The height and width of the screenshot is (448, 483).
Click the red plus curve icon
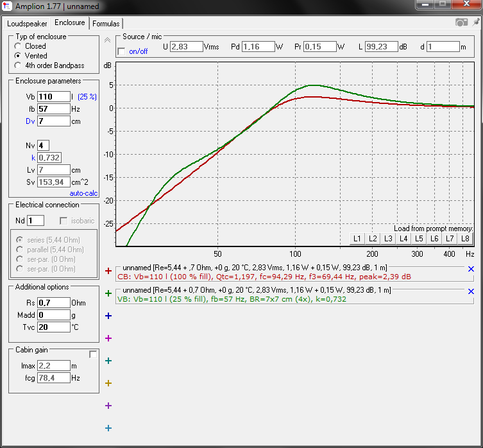click(108, 271)
